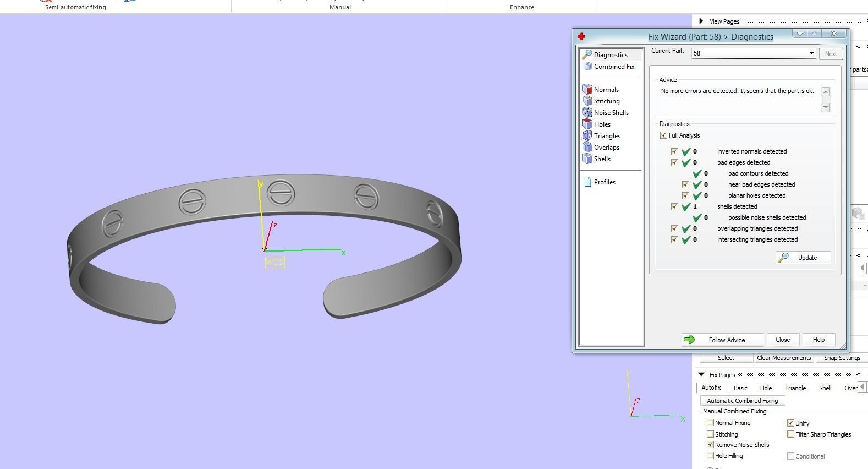The width and height of the screenshot is (868, 469).
Task: Switch to Autofix tab
Action: [x=711, y=388]
